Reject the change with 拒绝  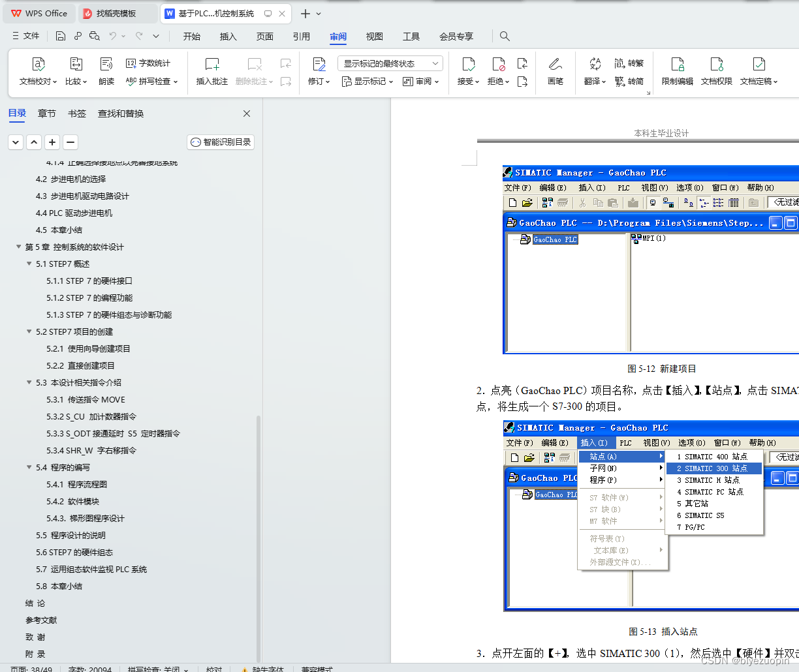click(498, 71)
